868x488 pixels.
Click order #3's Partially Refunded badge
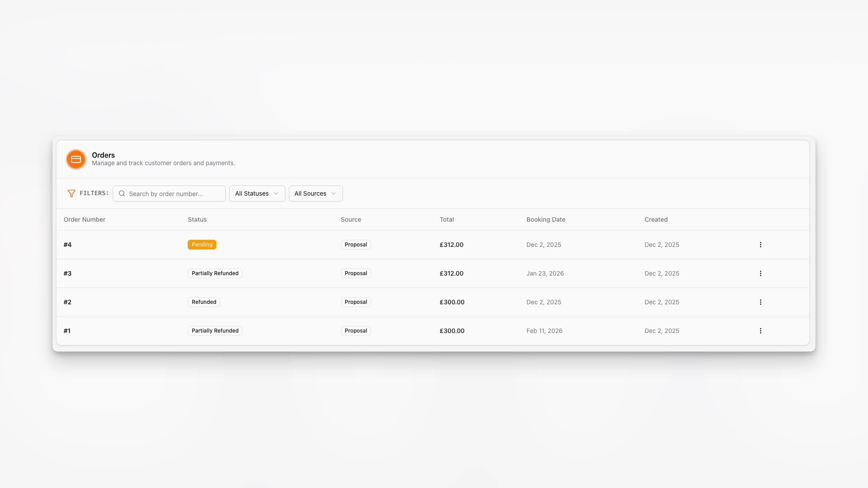click(x=215, y=273)
